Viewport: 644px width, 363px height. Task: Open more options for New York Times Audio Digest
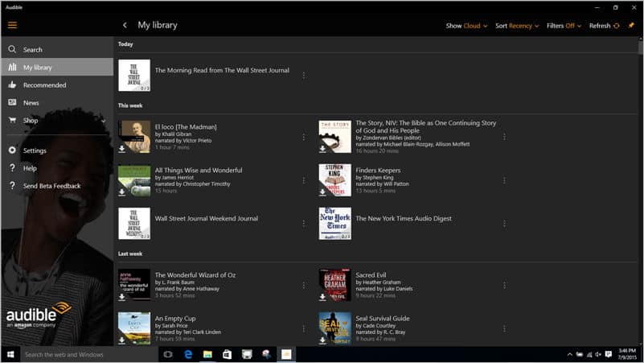click(504, 223)
